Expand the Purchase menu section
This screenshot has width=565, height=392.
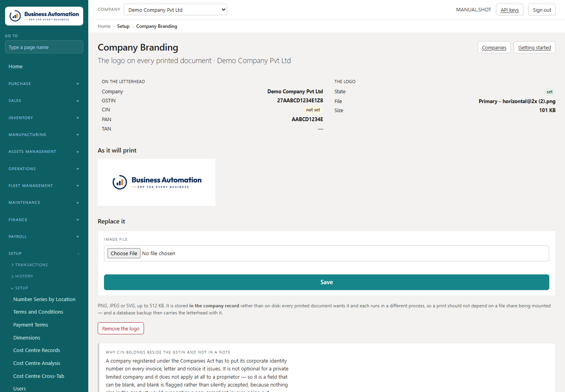[44, 84]
